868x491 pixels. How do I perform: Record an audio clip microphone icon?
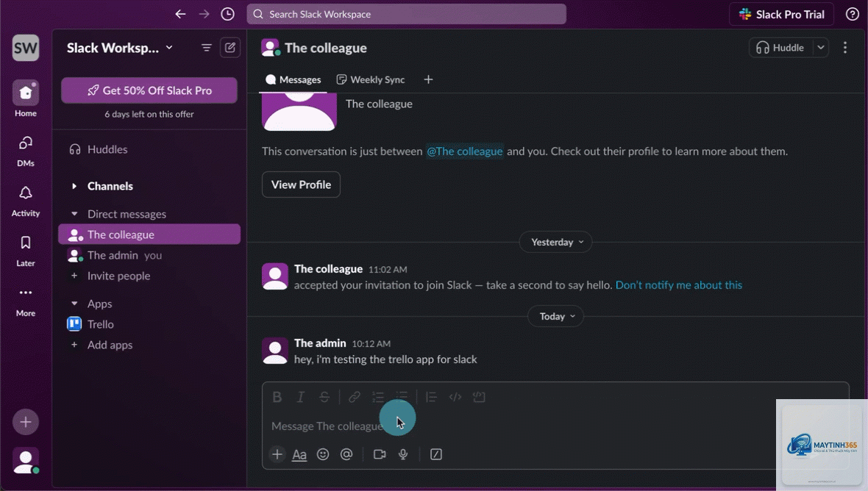coord(403,454)
